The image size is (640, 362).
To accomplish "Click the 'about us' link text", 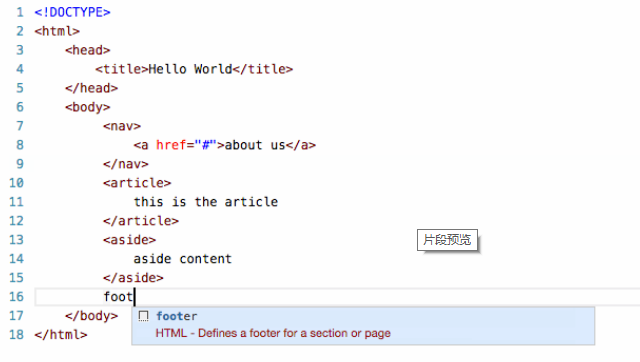I will click(255, 145).
